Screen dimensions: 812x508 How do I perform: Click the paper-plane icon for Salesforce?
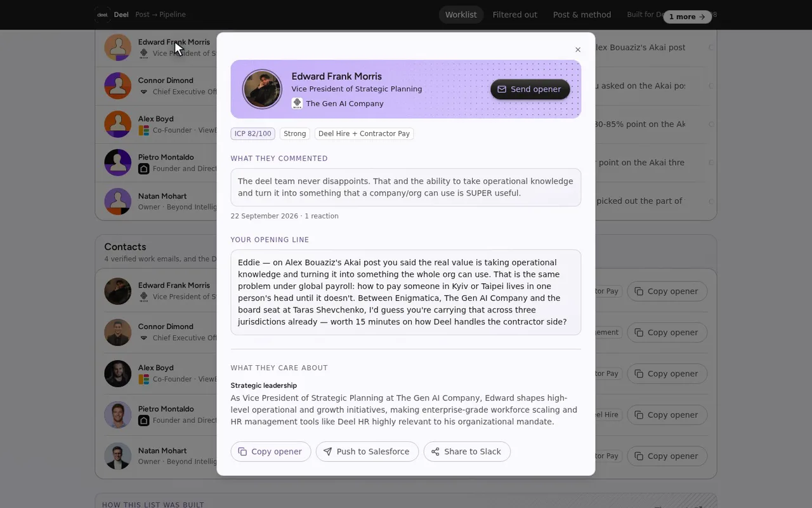point(327,451)
